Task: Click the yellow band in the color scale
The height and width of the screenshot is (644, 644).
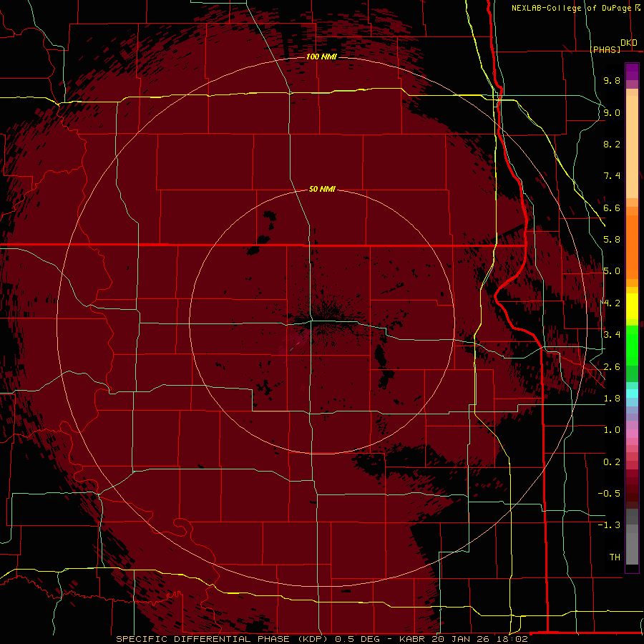Action: point(632,306)
